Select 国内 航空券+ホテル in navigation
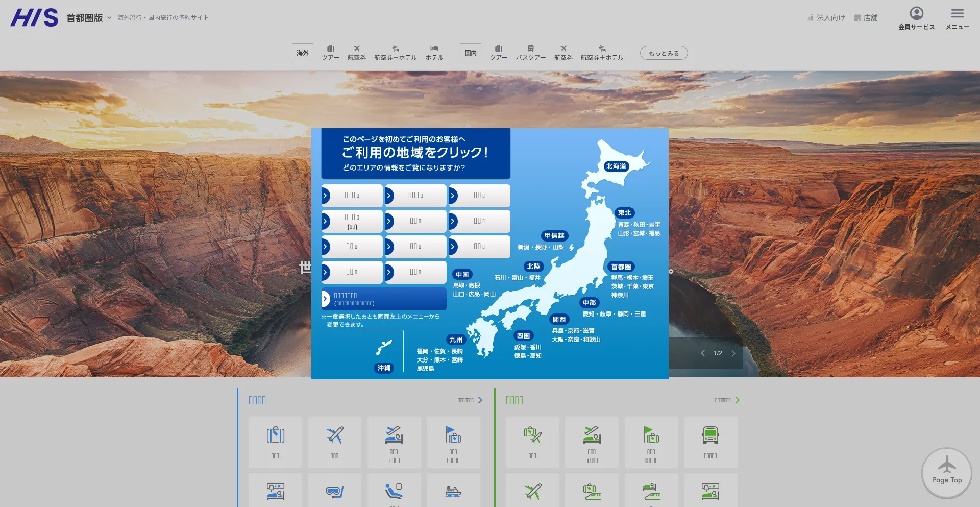The height and width of the screenshot is (507, 980). coord(602,53)
